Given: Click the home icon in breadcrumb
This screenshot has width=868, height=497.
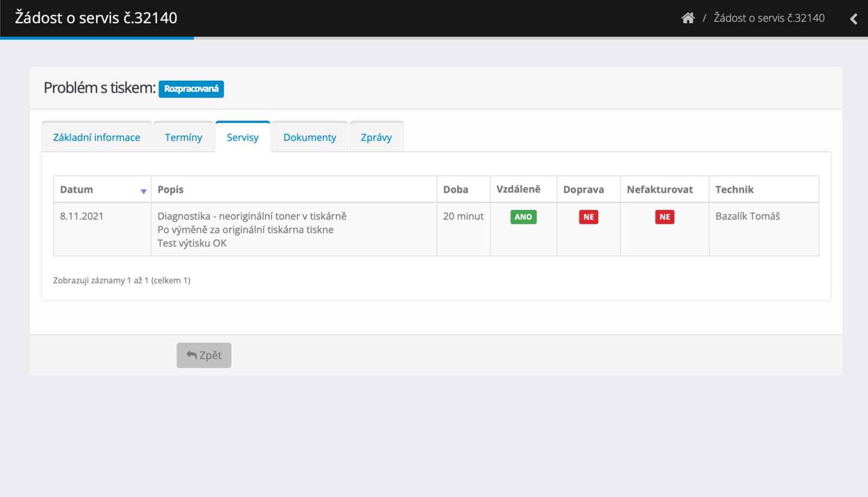Looking at the screenshot, I should (x=688, y=18).
